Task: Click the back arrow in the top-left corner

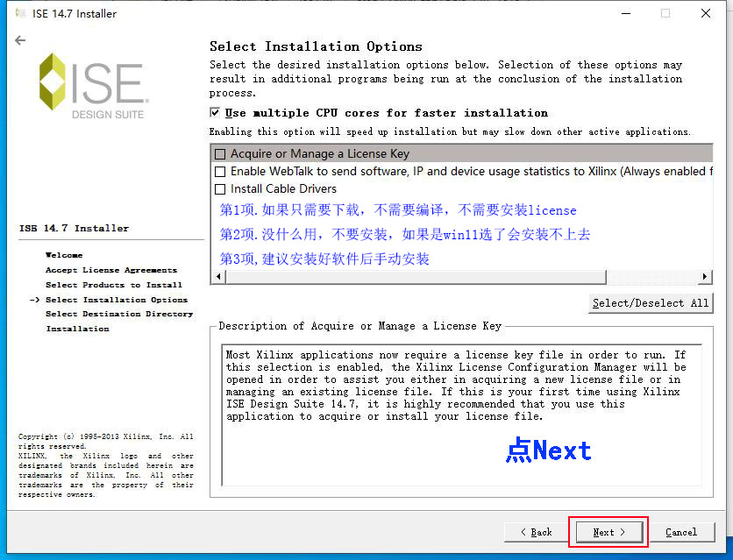Action: (20, 40)
